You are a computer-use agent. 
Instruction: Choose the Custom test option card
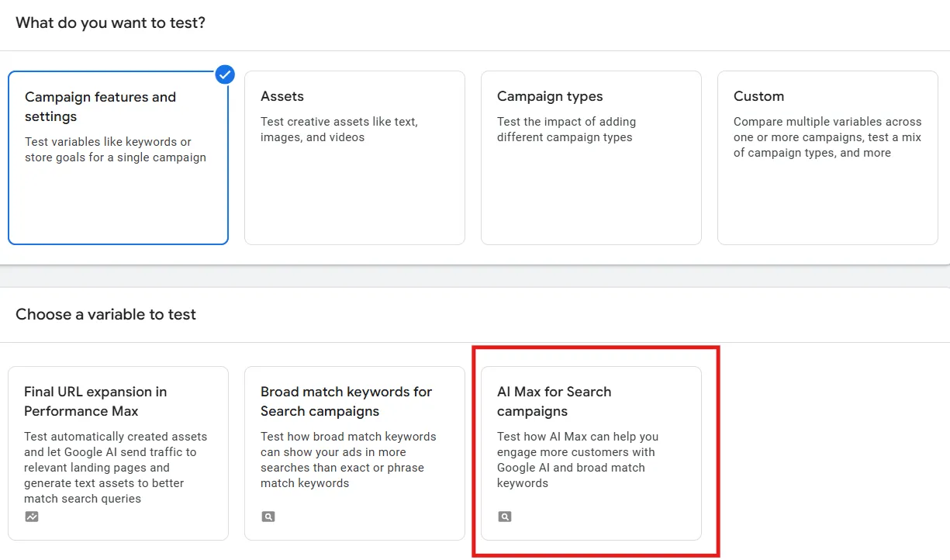[x=827, y=157]
